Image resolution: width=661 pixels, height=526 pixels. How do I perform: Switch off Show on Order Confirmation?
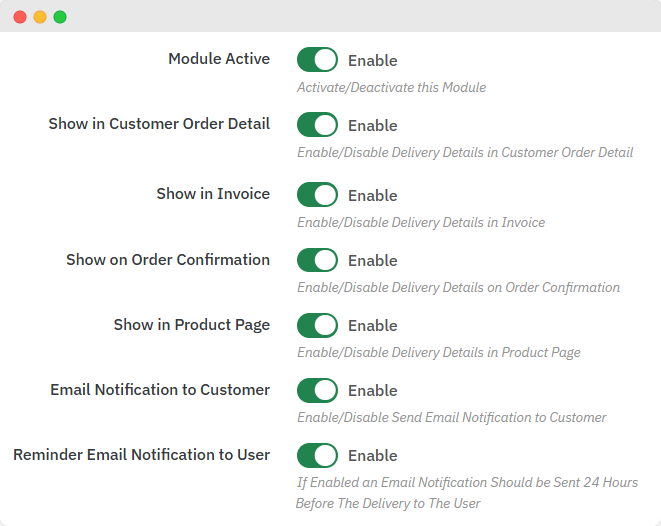pyautogui.click(x=317, y=260)
